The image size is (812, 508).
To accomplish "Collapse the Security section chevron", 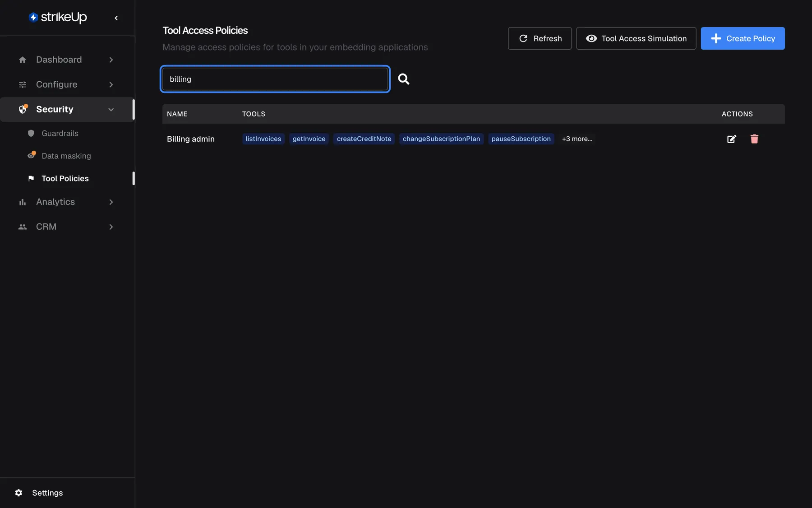I will (x=111, y=109).
